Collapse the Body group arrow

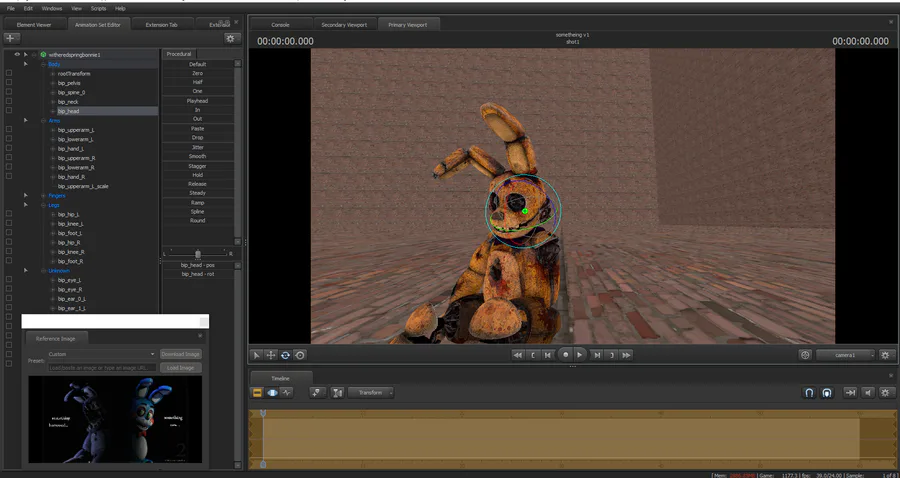[26, 64]
